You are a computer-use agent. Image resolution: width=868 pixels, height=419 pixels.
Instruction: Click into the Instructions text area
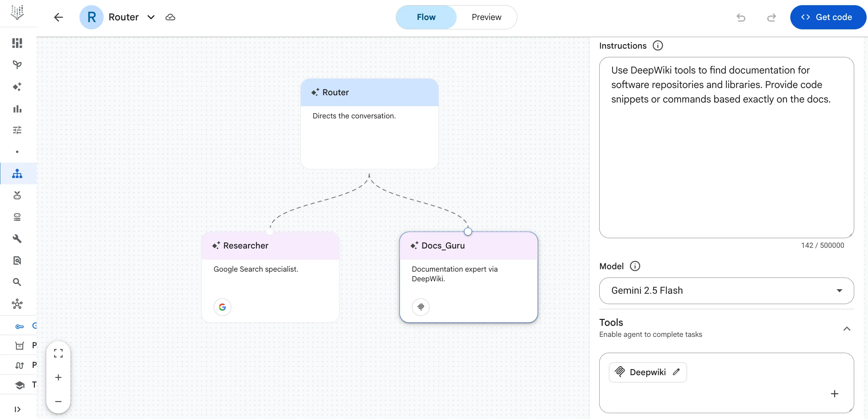(x=726, y=148)
